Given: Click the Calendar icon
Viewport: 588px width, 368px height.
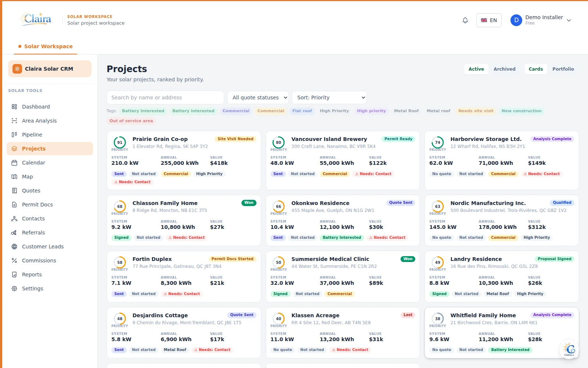Looking at the screenshot, I should tap(14, 163).
